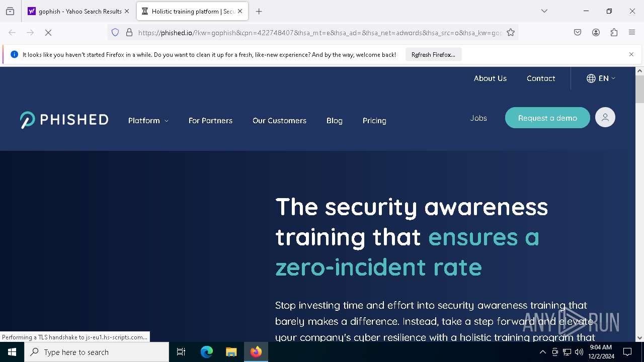Screen dimensions: 644x362
Task: Click the Jobs link
Action: 478,118
